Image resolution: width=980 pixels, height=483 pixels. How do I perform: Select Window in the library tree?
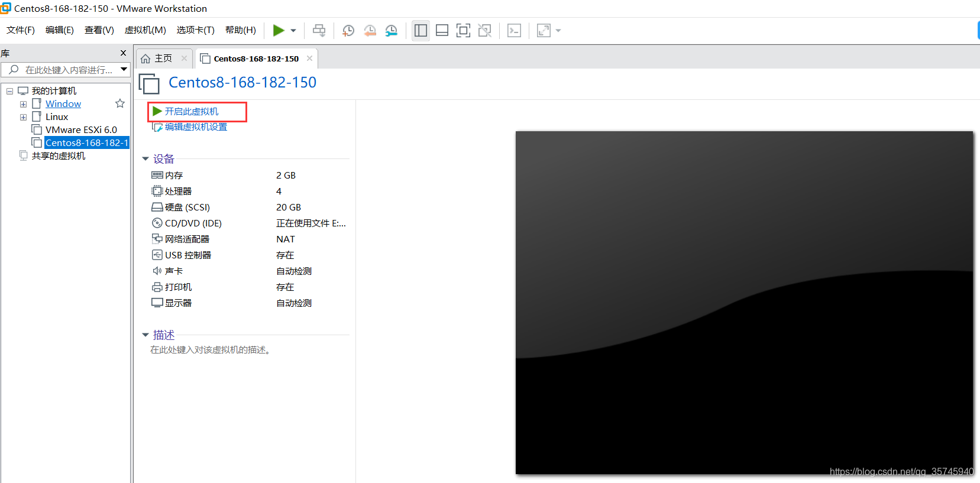63,104
